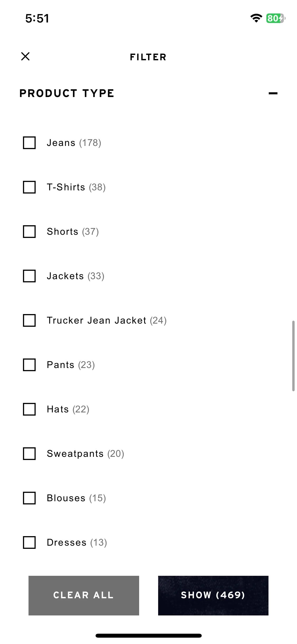Screen dimensions: 297x644
Task: Enable the Dresses (13) checkbox
Action: (29, 542)
